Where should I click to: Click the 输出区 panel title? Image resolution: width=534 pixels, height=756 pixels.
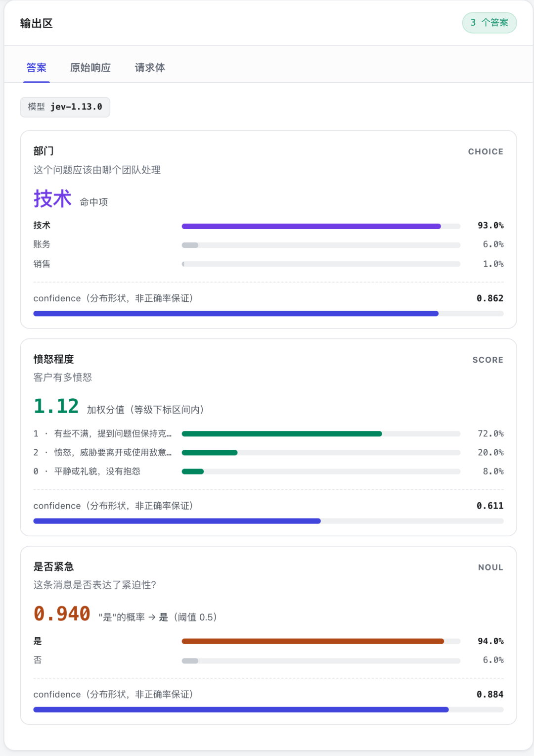tap(36, 23)
